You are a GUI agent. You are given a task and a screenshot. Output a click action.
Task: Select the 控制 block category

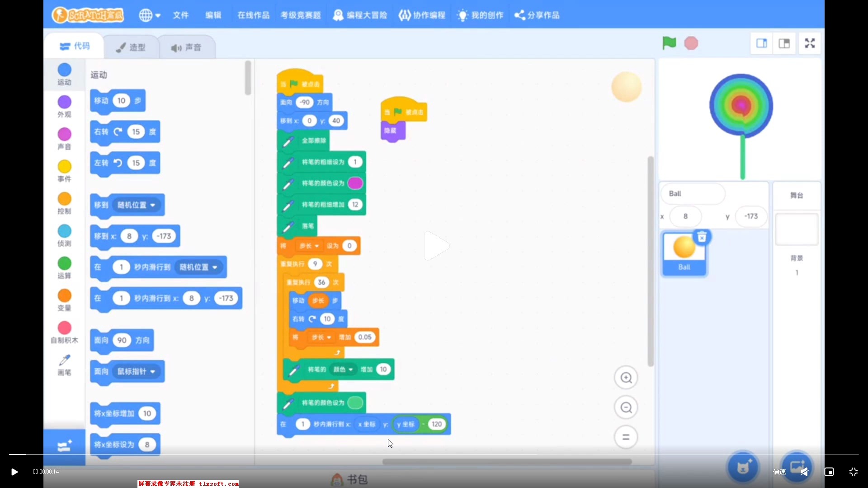click(64, 203)
